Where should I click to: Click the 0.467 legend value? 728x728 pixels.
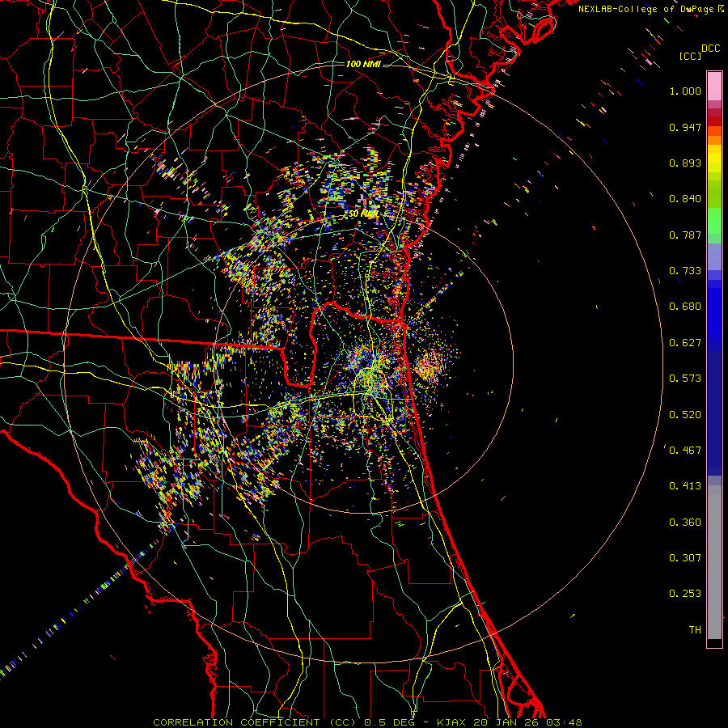click(685, 451)
